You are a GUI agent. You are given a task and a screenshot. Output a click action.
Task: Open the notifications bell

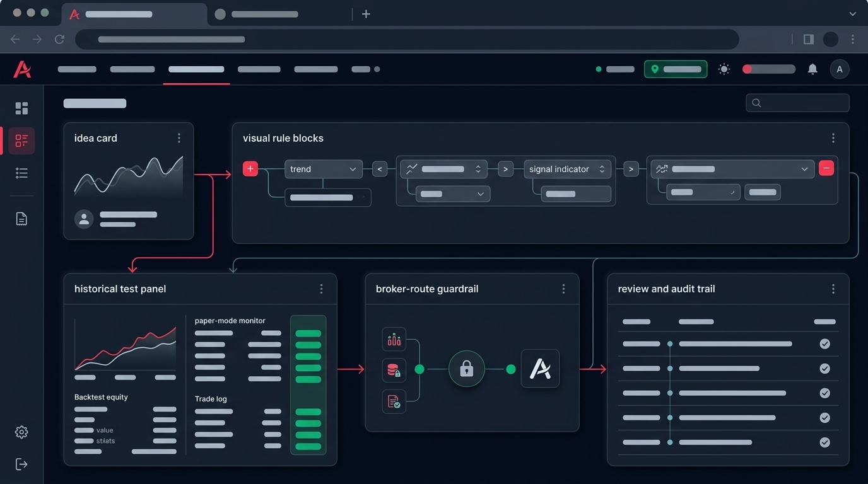click(x=812, y=69)
